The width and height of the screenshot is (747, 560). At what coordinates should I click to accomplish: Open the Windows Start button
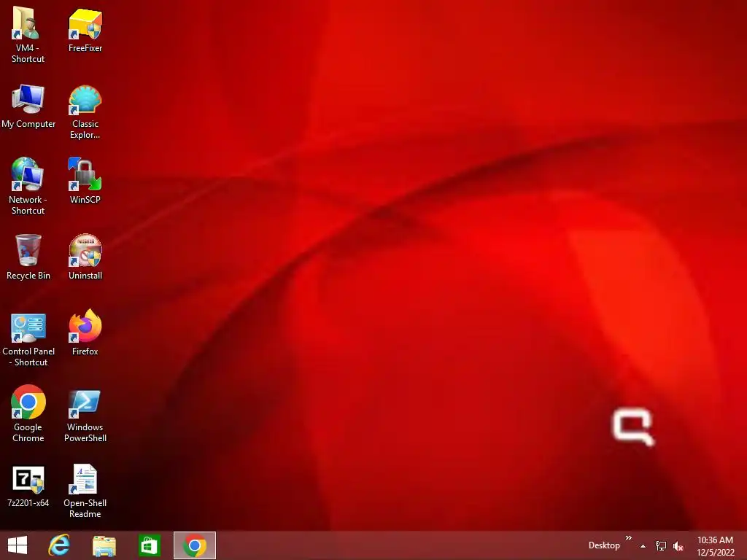pyautogui.click(x=18, y=545)
